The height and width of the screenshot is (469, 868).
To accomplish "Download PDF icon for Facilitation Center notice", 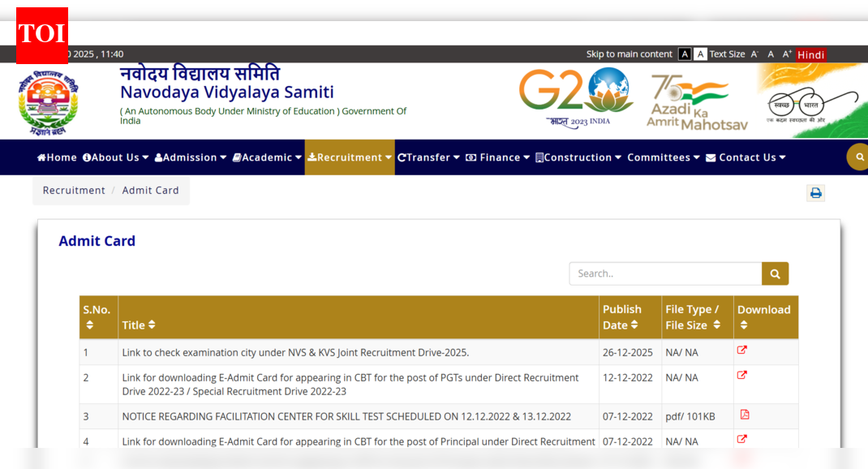I will pyautogui.click(x=744, y=415).
